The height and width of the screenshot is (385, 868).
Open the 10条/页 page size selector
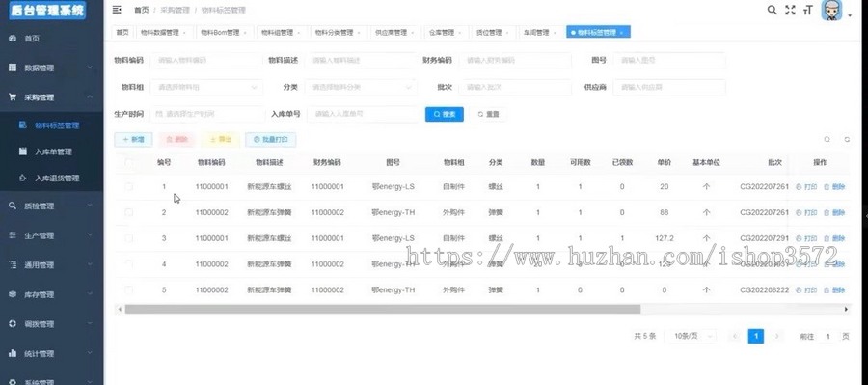tap(692, 336)
